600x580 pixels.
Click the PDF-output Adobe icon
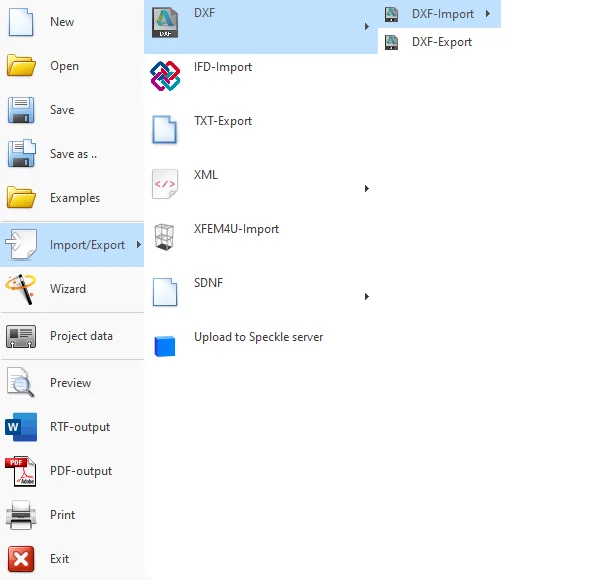tap(21, 471)
